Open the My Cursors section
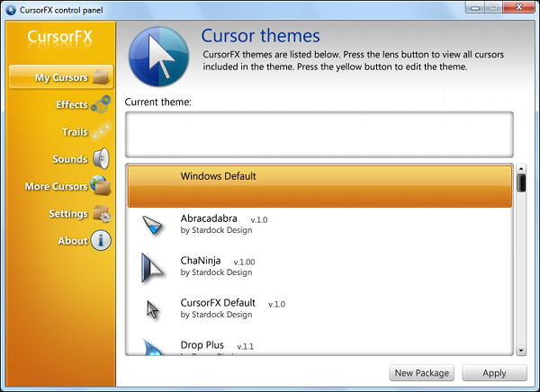This screenshot has width=540, height=392. 61,77
